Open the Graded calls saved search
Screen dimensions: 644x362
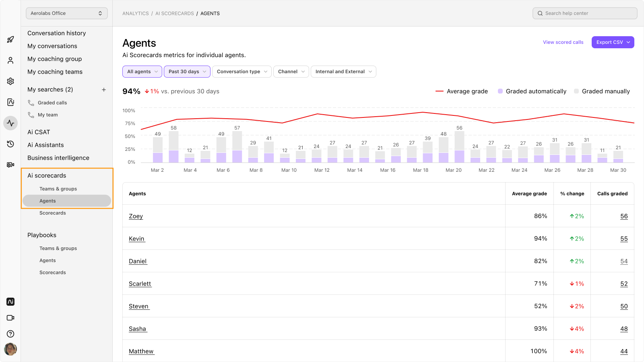point(52,103)
